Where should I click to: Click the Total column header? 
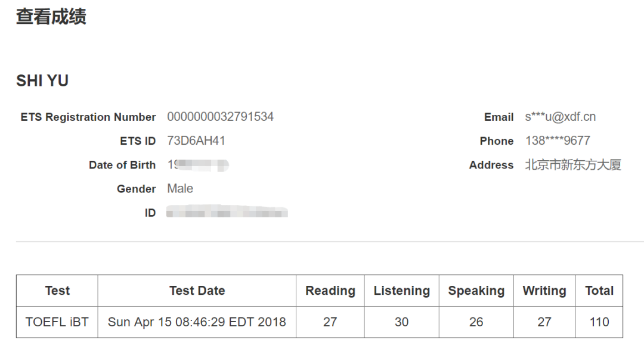599,291
